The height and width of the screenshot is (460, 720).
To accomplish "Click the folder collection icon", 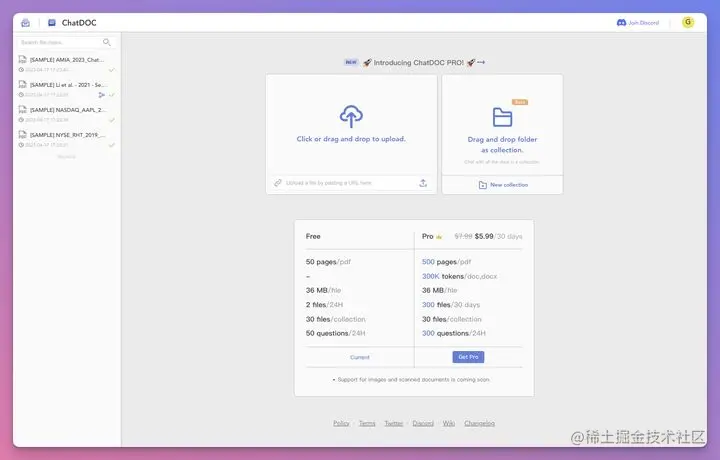I will 502,117.
